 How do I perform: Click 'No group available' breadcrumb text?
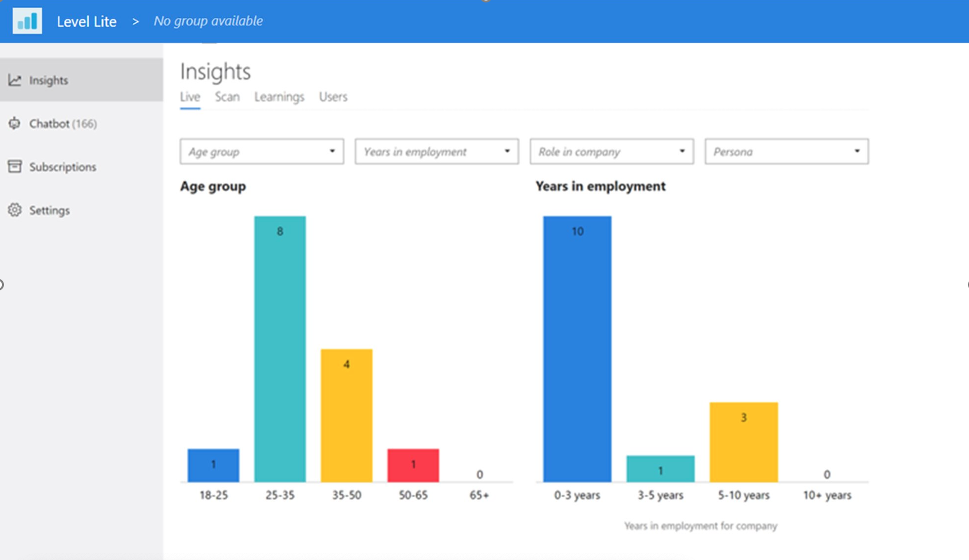pyautogui.click(x=208, y=21)
